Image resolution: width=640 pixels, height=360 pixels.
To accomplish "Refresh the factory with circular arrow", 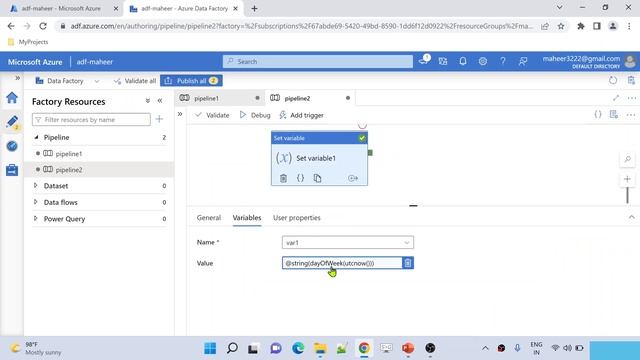I will (x=613, y=80).
